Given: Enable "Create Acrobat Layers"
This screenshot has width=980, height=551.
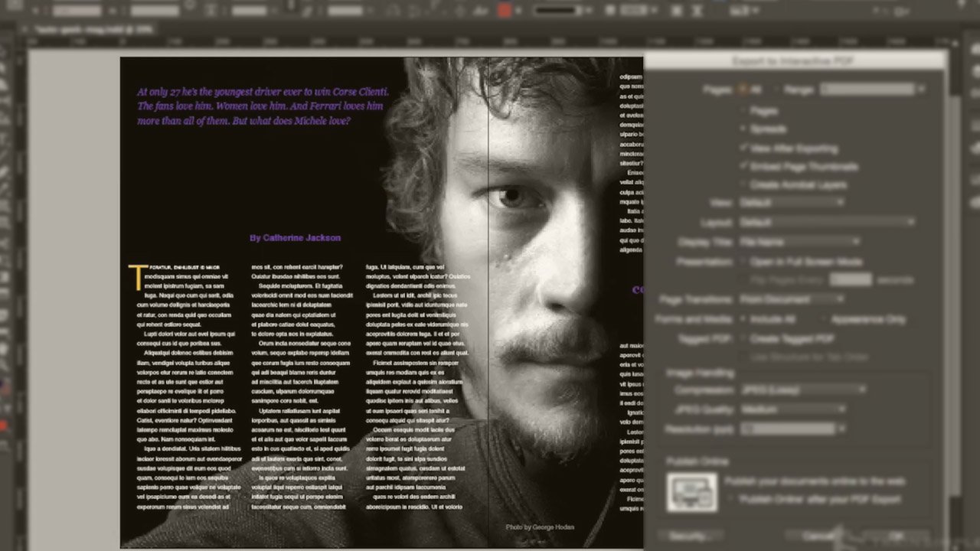Looking at the screenshot, I should [743, 184].
